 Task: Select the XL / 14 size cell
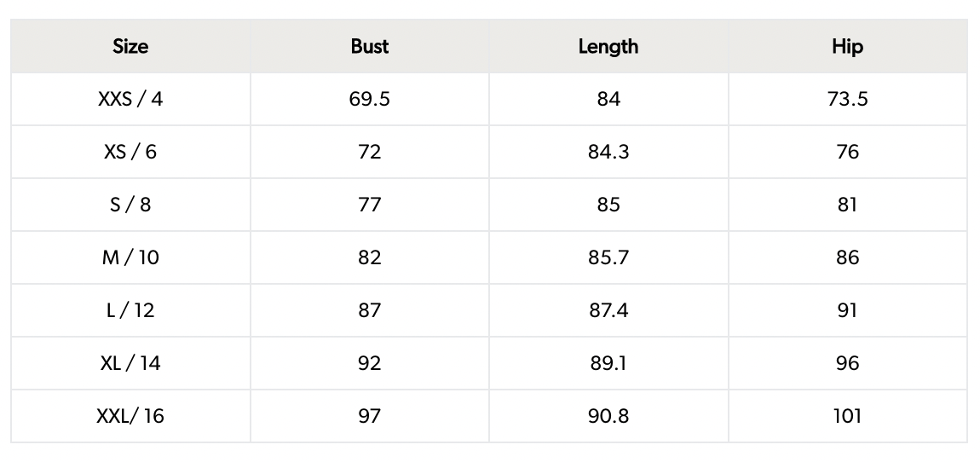point(130,363)
